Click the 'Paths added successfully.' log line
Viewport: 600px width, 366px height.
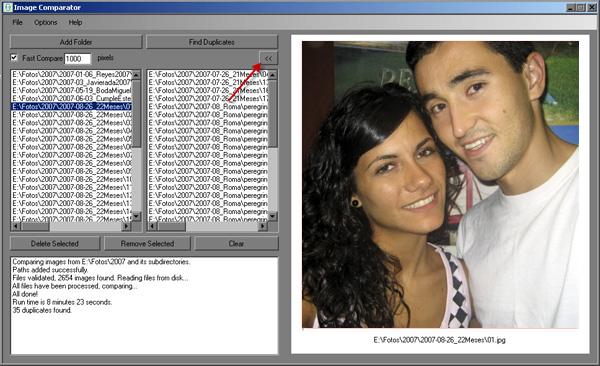pyautogui.click(x=50, y=270)
